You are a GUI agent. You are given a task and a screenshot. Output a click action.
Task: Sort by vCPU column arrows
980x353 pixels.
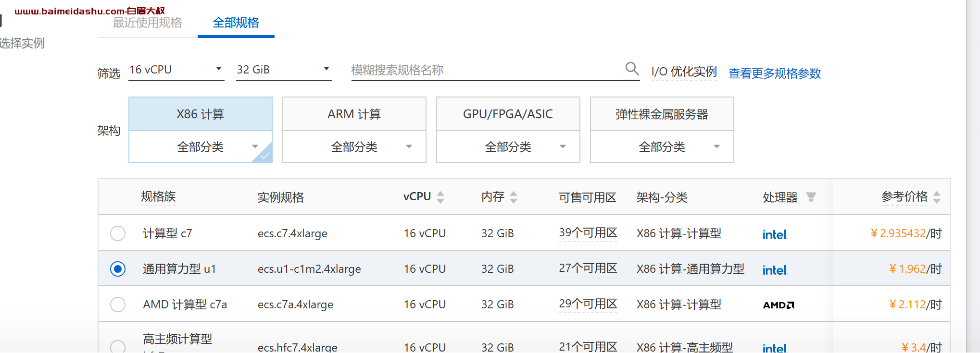pyautogui.click(x=440, y=197)
